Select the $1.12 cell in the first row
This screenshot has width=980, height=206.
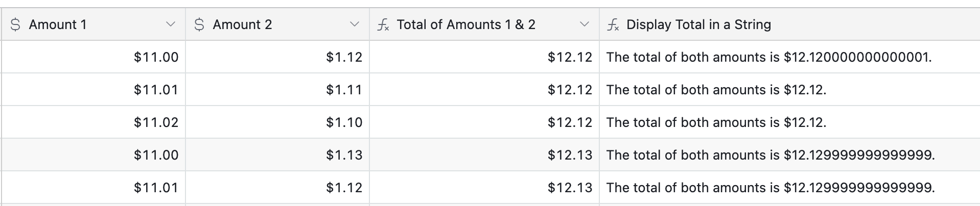pos(277,57)
